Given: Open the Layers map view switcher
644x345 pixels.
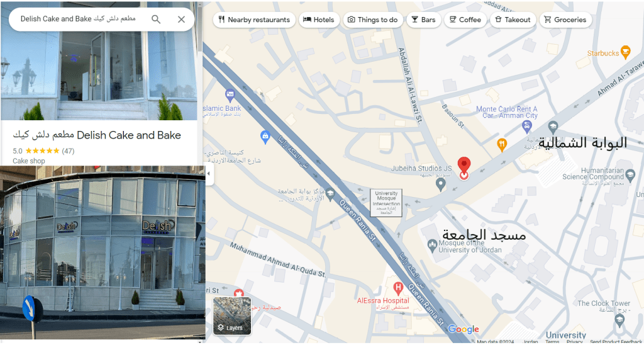Looking at the screenshot, I should pos(232,316).
